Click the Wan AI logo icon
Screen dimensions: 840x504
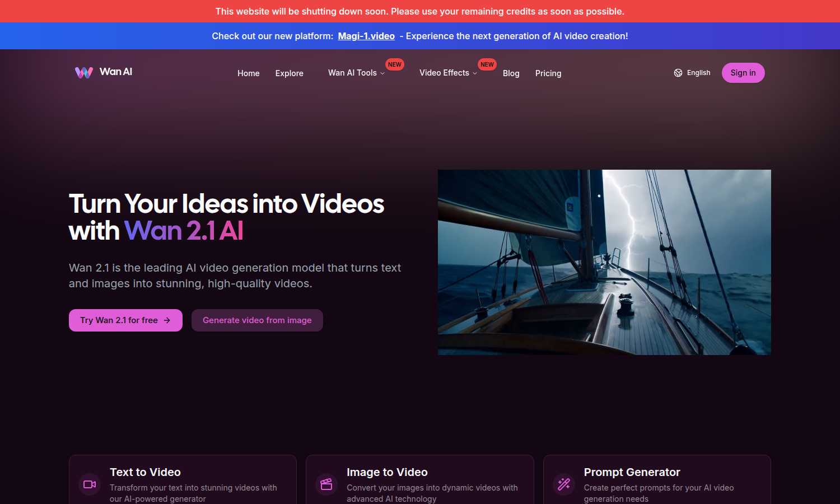click(84, 72)
